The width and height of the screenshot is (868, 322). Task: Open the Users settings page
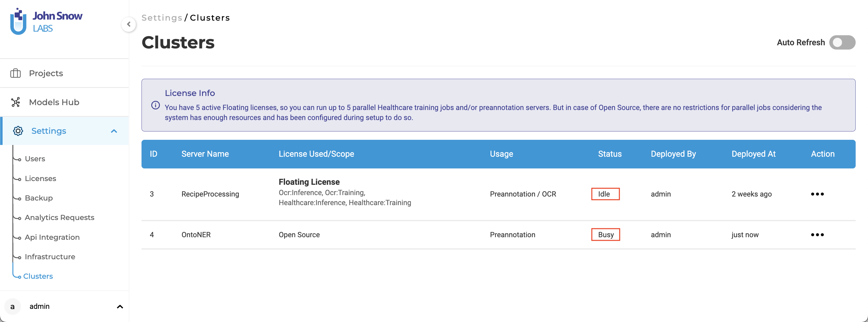tap(35, 159)
